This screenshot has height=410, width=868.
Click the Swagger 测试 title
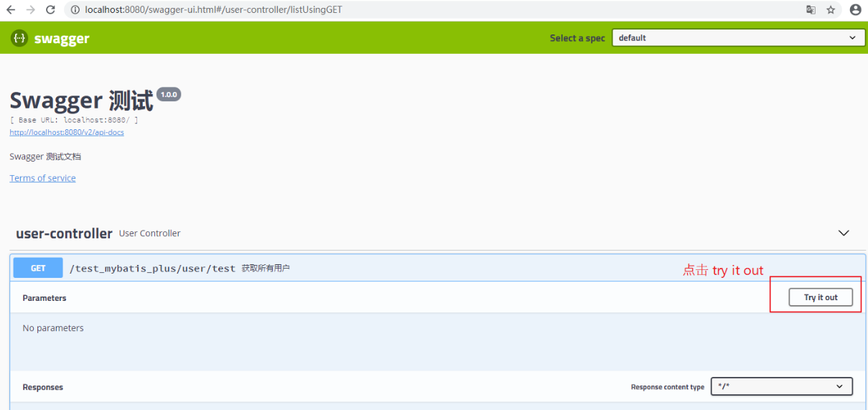tap(81, 101)
